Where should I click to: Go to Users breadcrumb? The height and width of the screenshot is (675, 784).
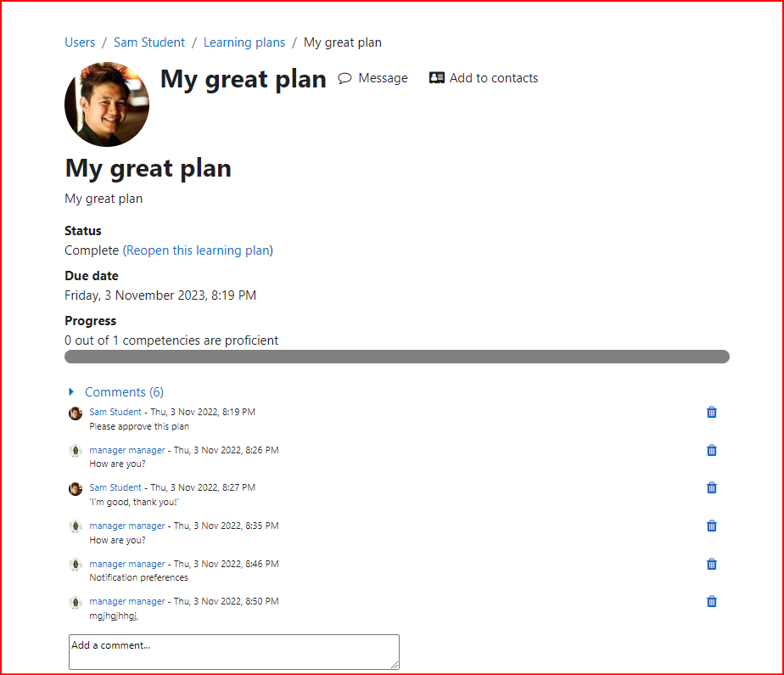80,42
